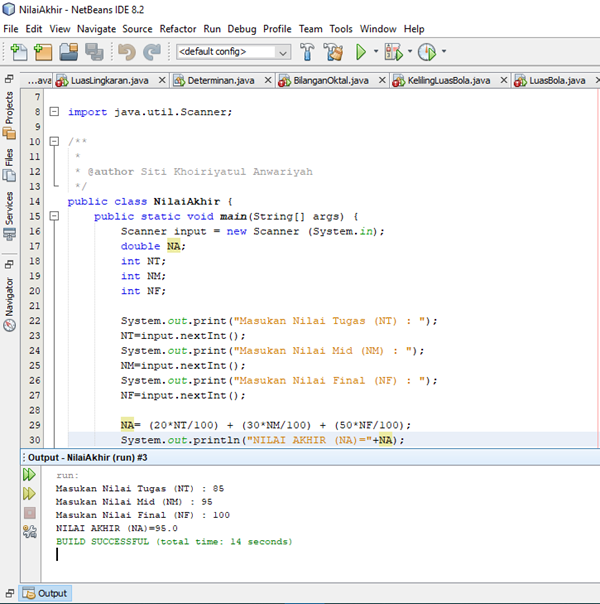Open the Refactor menu
The image size is (600, 604).
178,29
